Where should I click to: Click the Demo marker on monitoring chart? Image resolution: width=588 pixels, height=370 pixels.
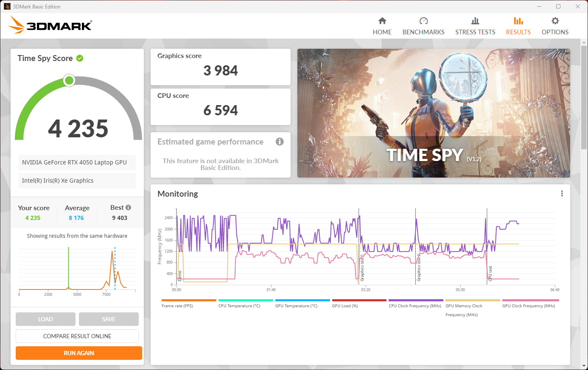point(179,275)
